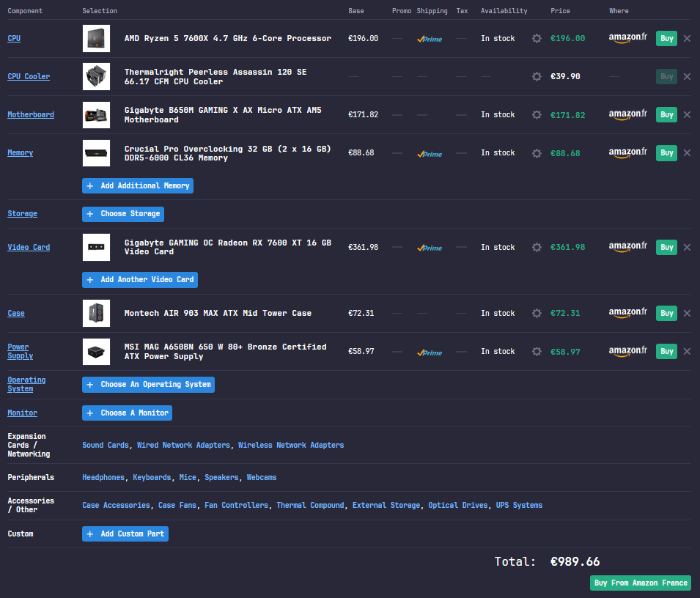Click Add Another Video Card button
Screen dimensions: 700x598
click(x=140, y=280)
